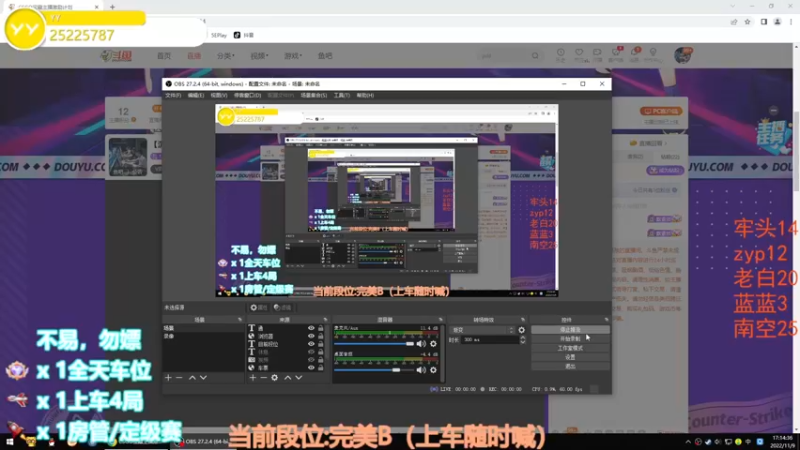This screenshot has height=450, width=800.
Task: Open the OBS 场景集合(S) menu
Action: 313,95
